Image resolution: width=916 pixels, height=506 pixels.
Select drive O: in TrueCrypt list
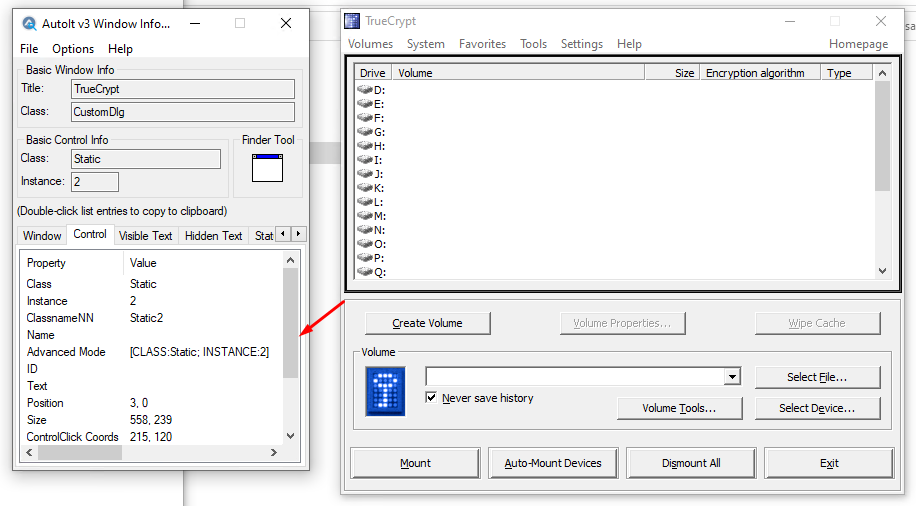click(x=372, y=244)
